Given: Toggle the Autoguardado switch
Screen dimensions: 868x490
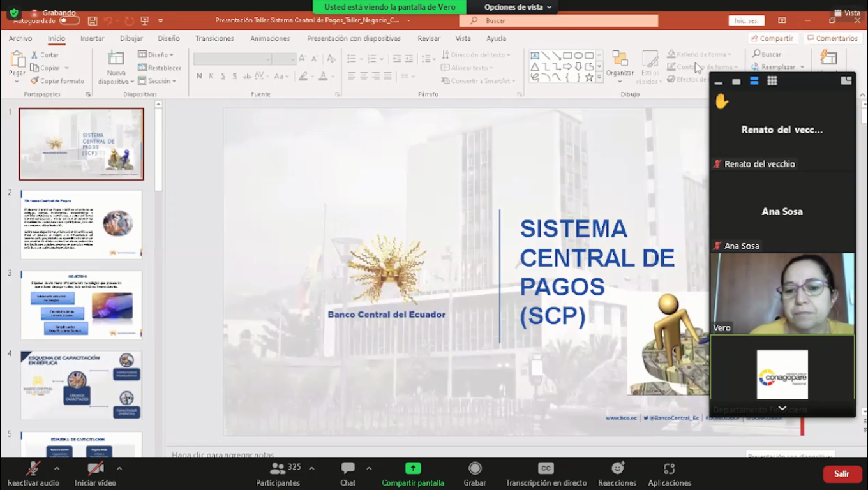Looking at the screenshot, I should 69,21.
